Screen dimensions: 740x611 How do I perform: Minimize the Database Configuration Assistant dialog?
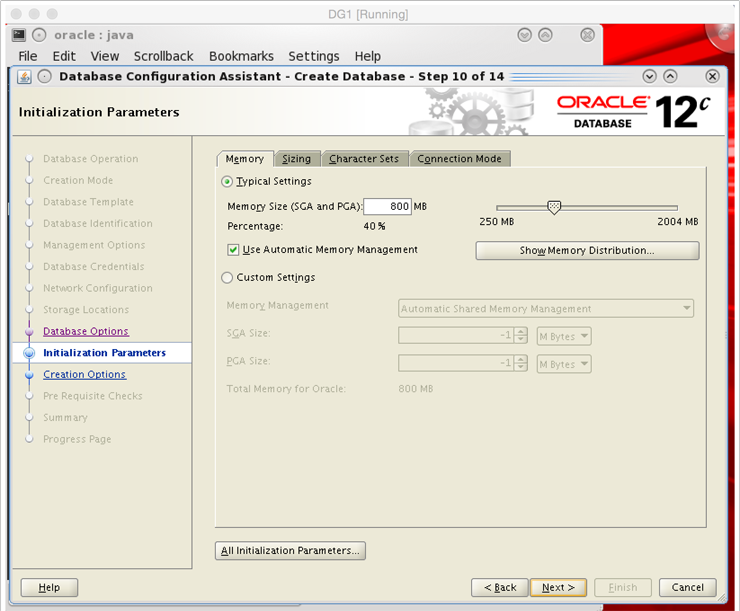649,76
